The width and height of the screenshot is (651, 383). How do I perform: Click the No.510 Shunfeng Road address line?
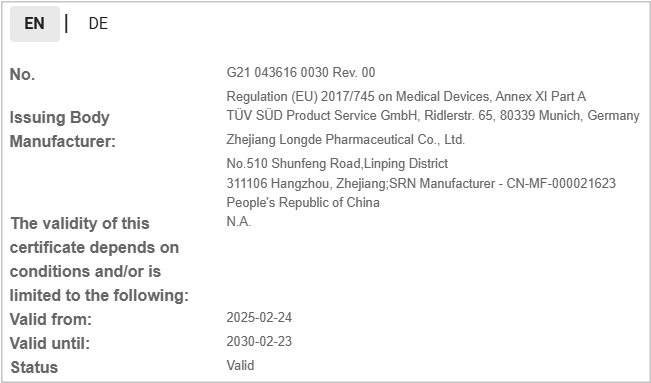pos(337,163)
